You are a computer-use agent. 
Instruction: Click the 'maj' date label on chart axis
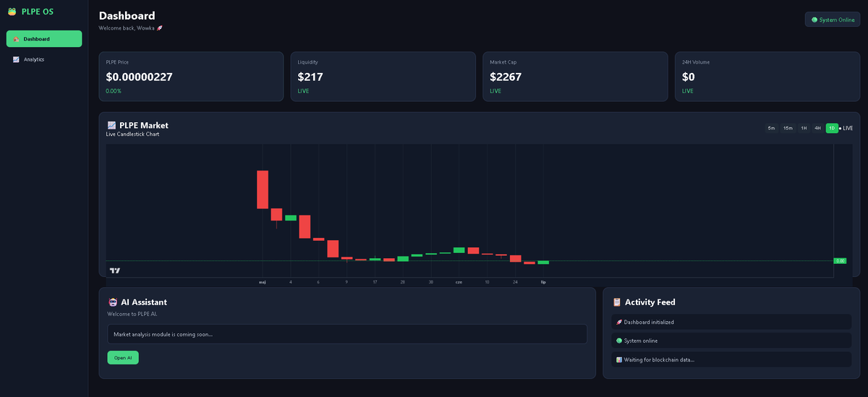click(x=263, y=282)
